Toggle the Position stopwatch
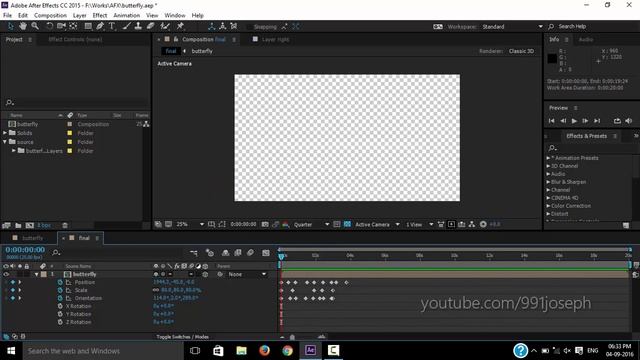Screen dimensions: 640x360 coord(60,282)
